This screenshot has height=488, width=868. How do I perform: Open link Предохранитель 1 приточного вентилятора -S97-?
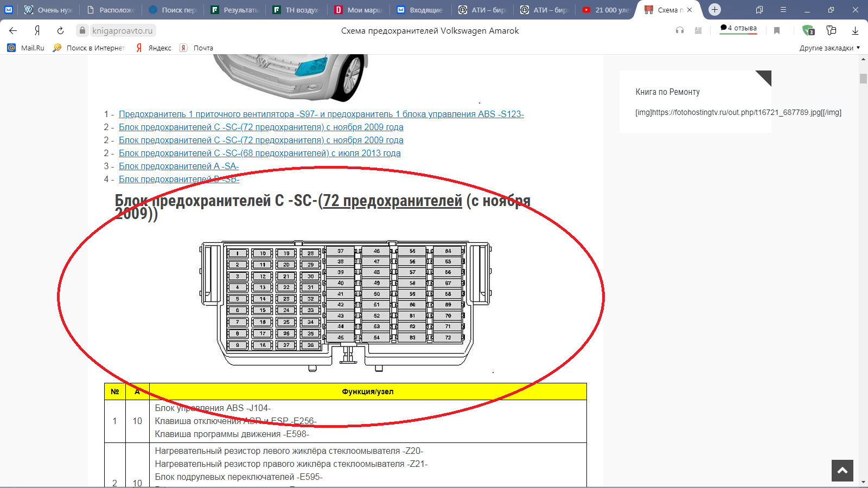(x=321, y=114)
